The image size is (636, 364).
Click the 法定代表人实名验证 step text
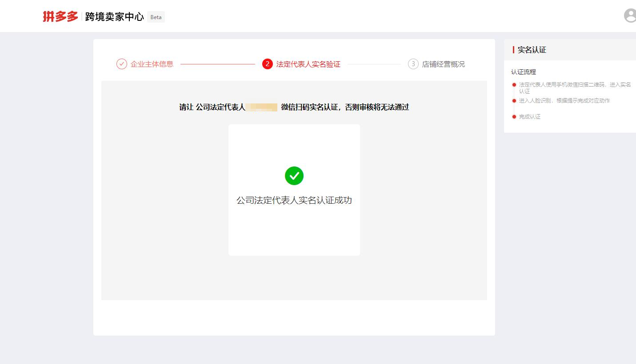coord(308,64)
